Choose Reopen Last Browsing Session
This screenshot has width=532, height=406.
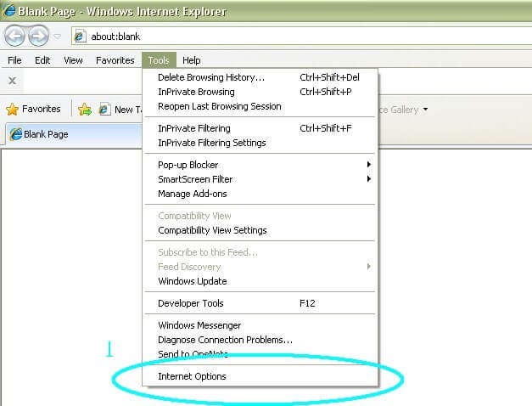[260, 106]
